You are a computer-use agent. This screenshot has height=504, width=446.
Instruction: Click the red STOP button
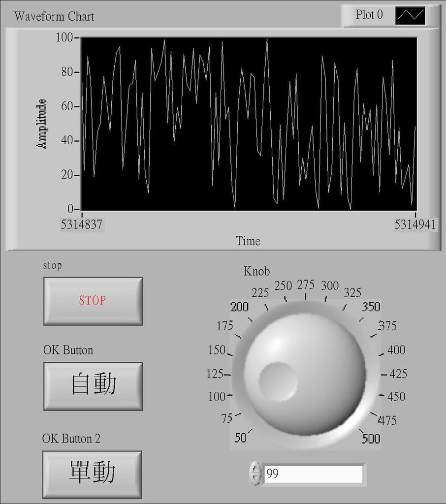[x=93, y=301]
